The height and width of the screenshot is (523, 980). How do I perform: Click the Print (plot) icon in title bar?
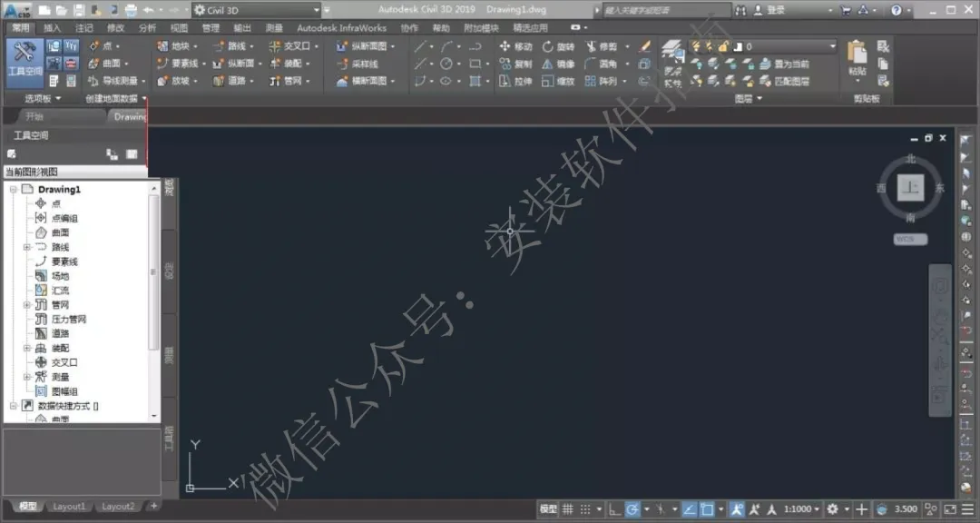(131, 10)
